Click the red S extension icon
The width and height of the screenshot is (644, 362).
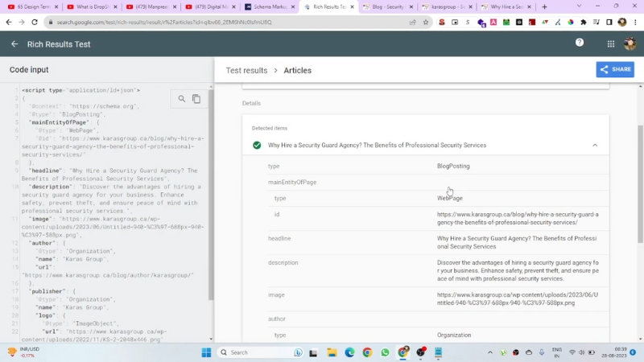441,23
